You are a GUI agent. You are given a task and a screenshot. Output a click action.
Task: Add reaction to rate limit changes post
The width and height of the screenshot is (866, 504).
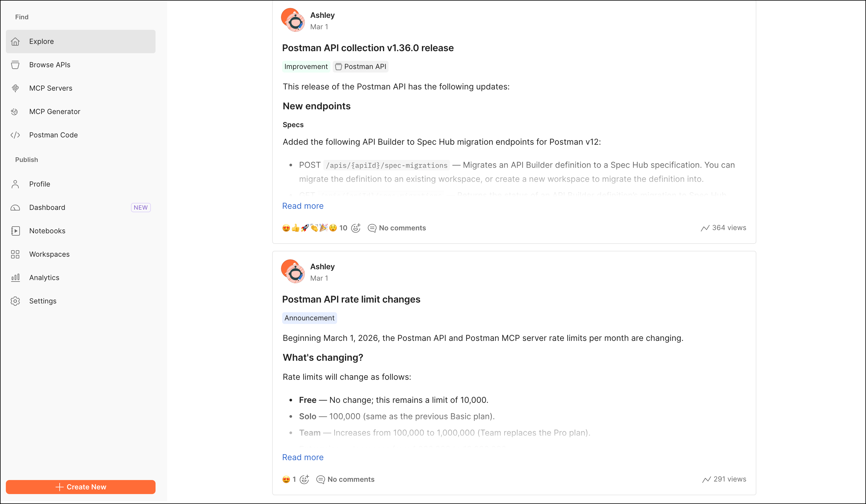pos(304,479)
